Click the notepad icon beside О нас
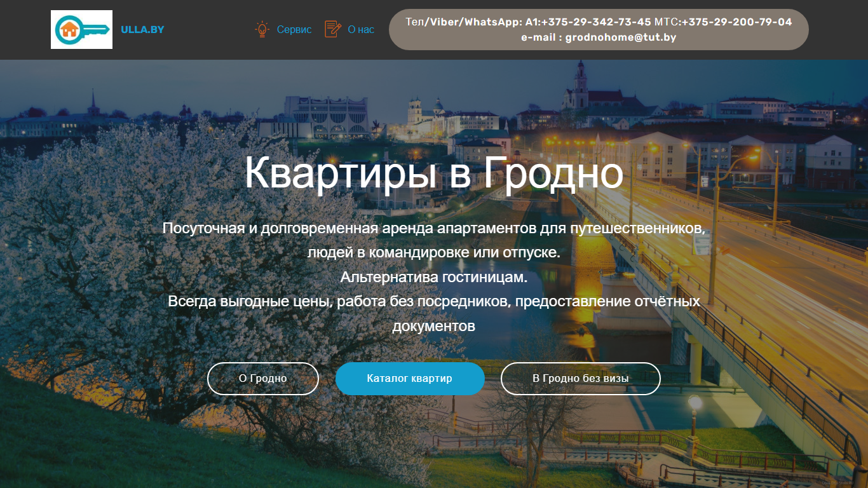 point(333,29)
